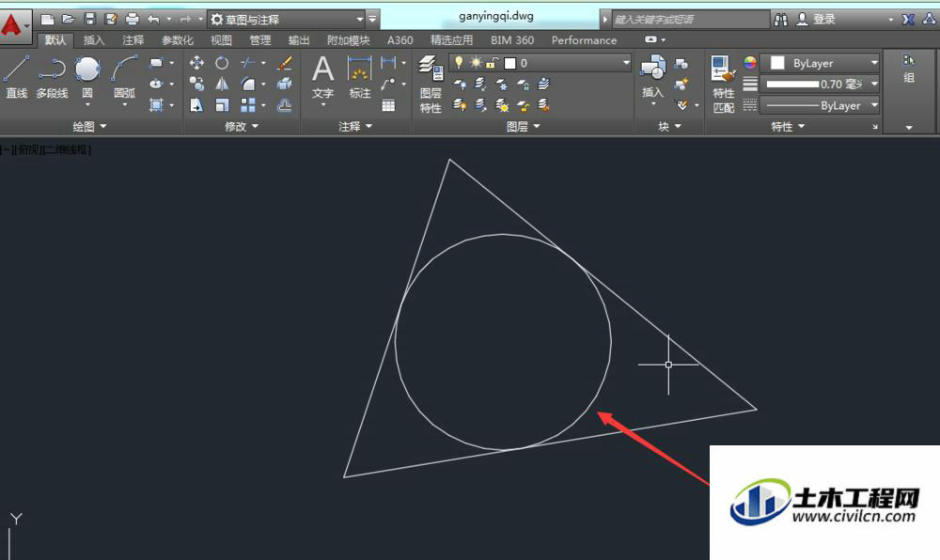Click the Insert block (插入) icon
The image size is (940, 560).
click(x=652, y=76)
